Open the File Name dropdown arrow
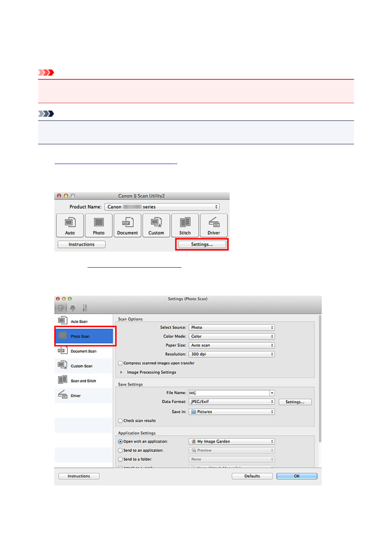 coord(272,393)
